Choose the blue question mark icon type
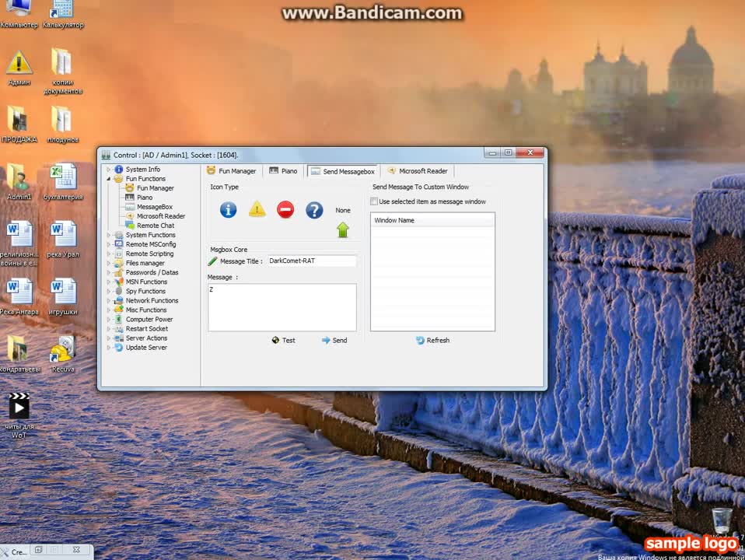 point(314,210)
